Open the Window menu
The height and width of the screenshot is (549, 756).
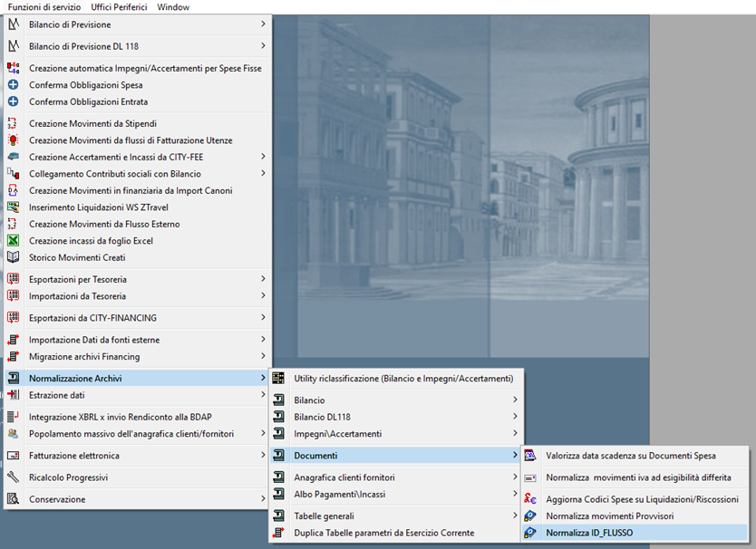tap(173, 7)
